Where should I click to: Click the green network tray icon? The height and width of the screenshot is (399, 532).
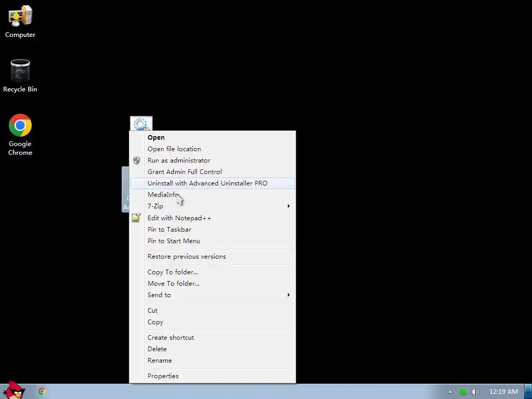tap(463, 392)
